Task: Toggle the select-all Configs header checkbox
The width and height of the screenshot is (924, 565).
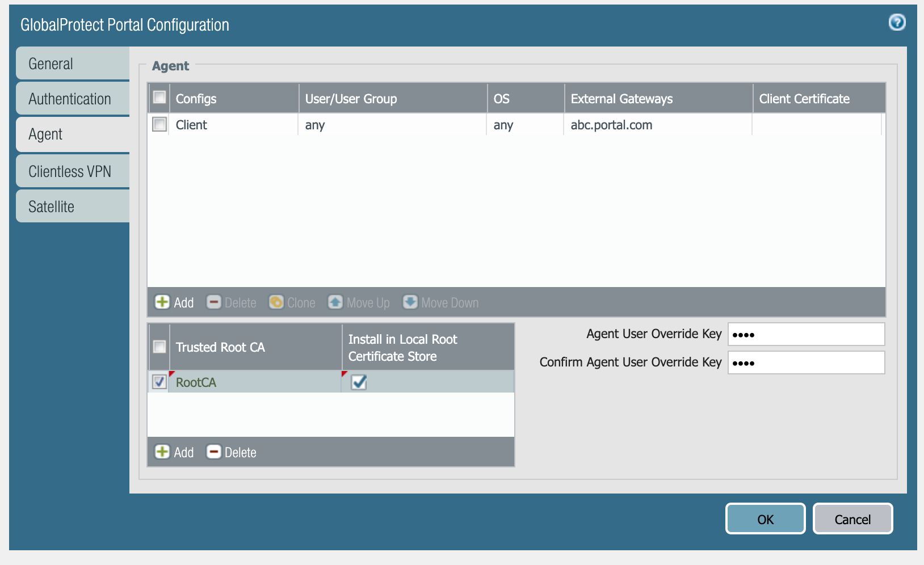Action: (x=159, y=98)
